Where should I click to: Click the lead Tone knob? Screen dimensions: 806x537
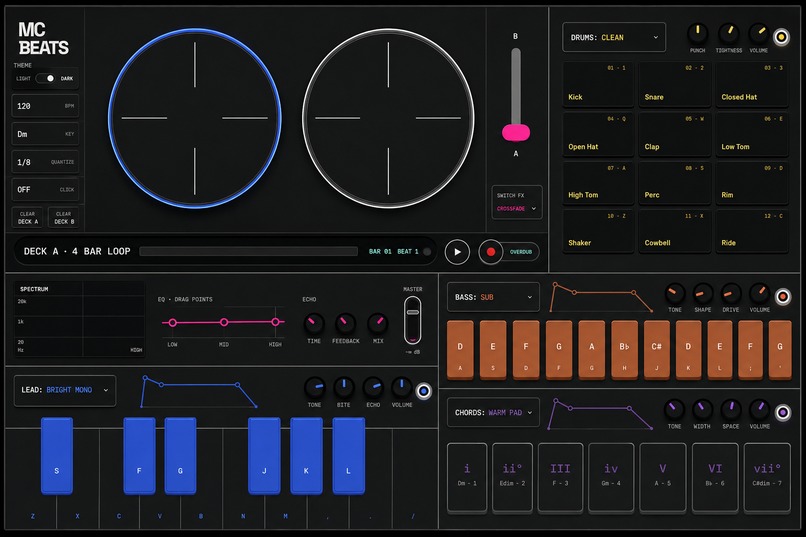click(x=315, y=388)
